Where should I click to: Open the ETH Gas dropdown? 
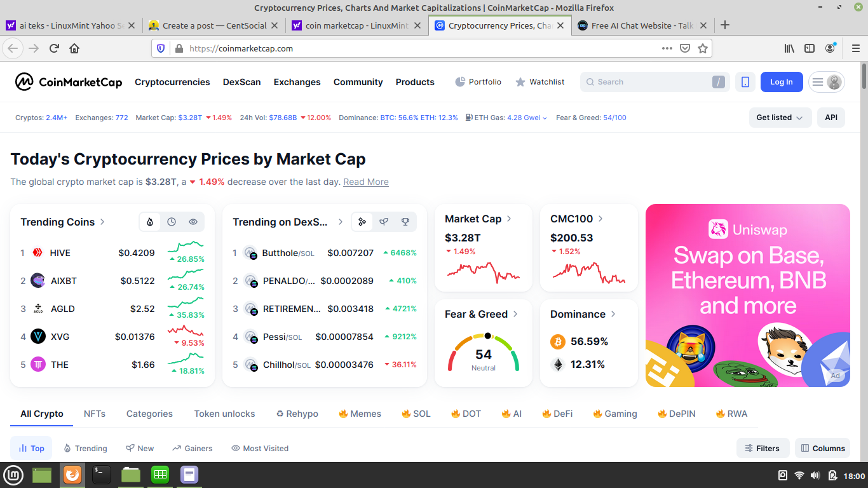click(527, 118)
